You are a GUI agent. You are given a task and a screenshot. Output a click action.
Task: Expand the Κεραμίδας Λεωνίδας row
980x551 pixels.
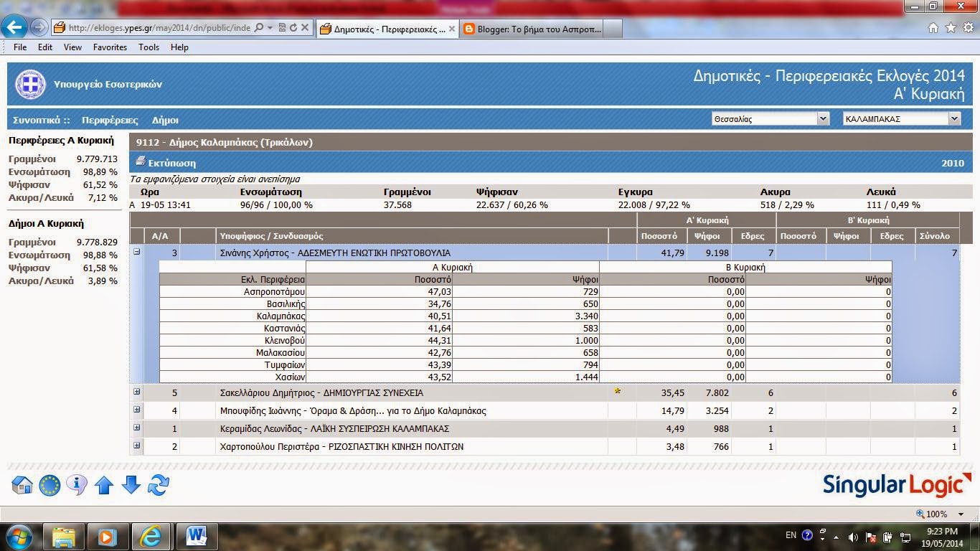coord(136,428)
